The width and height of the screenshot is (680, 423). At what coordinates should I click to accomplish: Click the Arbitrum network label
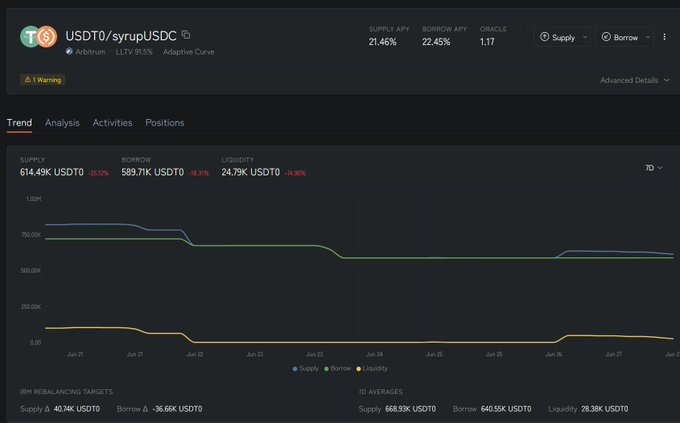tap(90, 52)
